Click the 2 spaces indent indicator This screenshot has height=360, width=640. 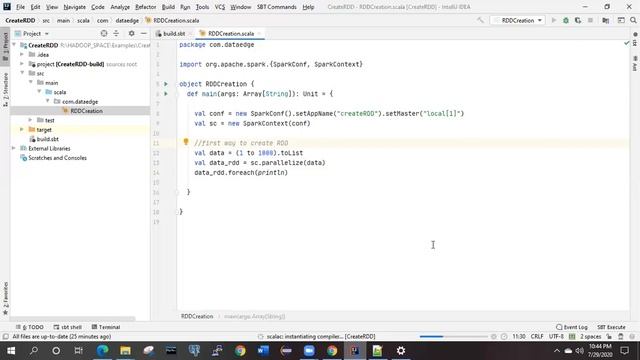591,337
